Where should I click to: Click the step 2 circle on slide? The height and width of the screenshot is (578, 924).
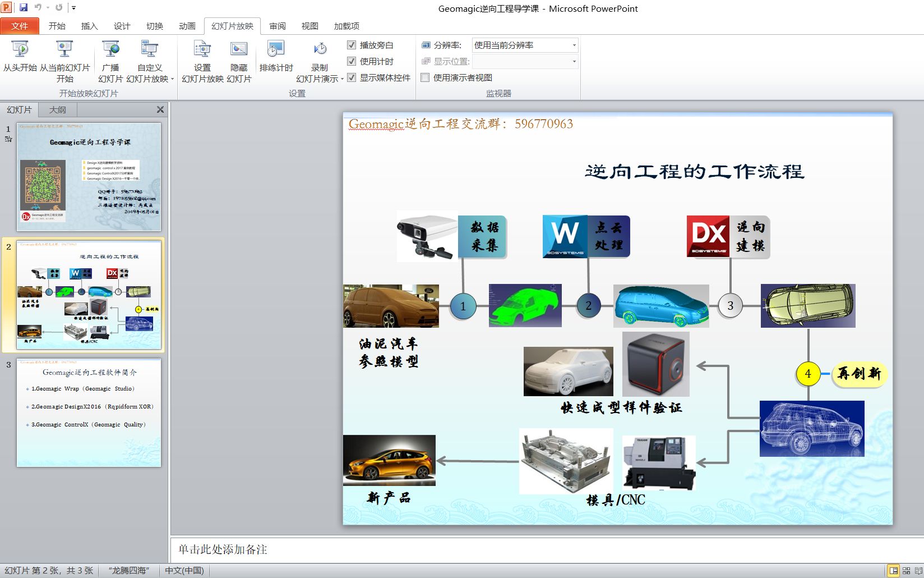pos(589,306)
